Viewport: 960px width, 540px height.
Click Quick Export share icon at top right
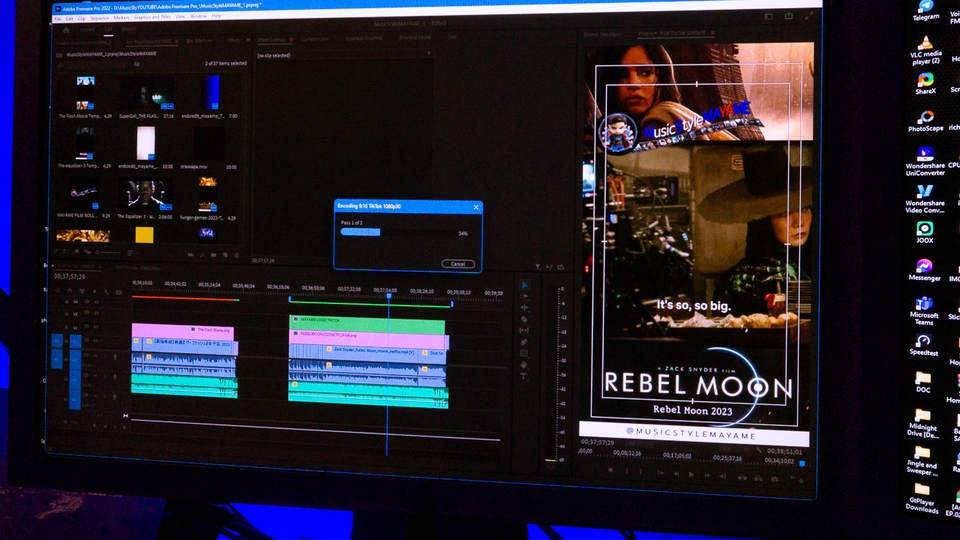pos(789,16)
